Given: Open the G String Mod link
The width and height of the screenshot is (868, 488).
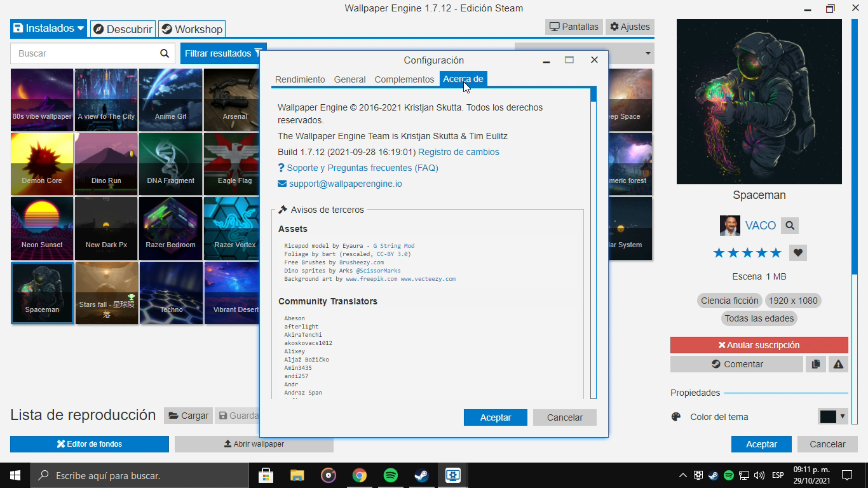Looking at the screenshot, I should click(x=393, y=246).
